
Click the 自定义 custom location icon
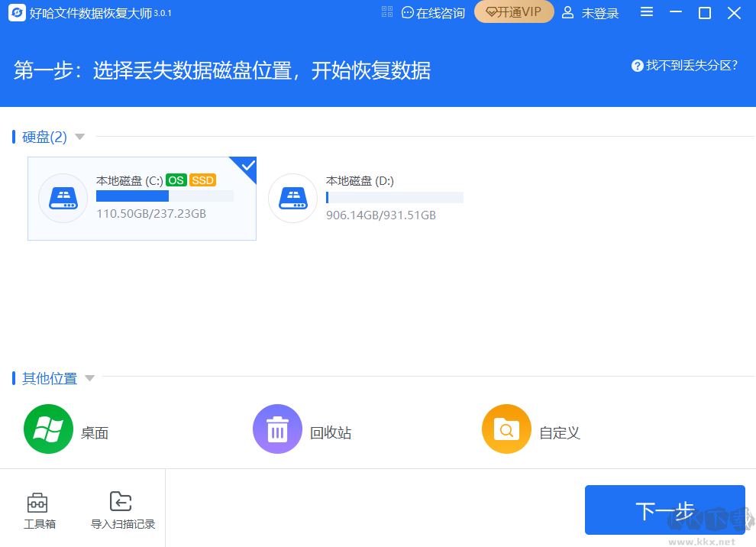pyautogui.click(x=506, y=429)
